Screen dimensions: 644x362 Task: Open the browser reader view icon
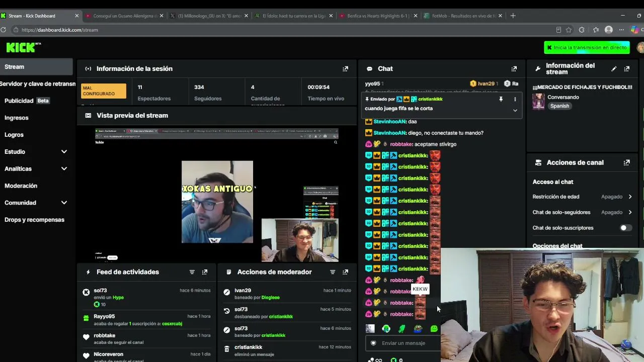[x=558, y=30]
